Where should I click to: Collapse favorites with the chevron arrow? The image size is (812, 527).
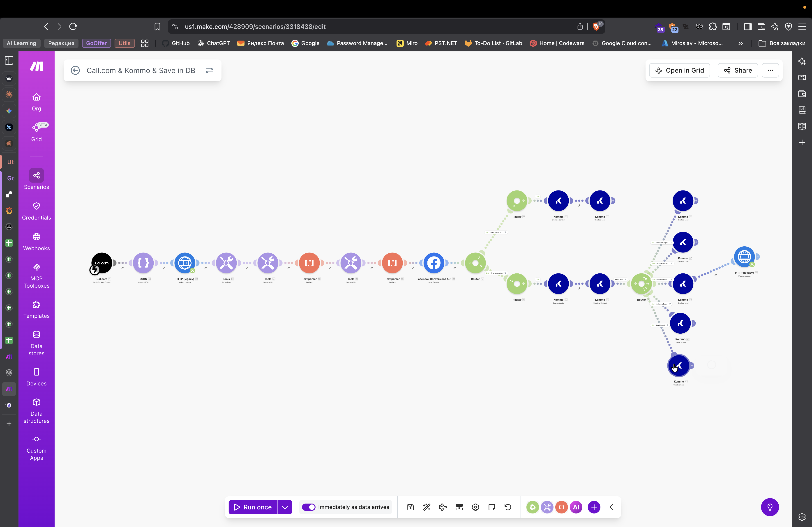pyautogui.click(x=611, y=507)
